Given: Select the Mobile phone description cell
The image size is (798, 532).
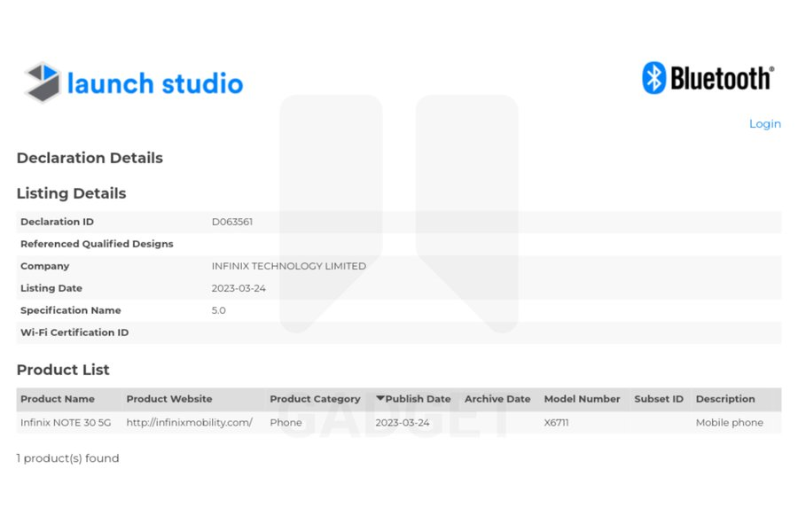Looking at the screenshot, I should coord(730,423).
